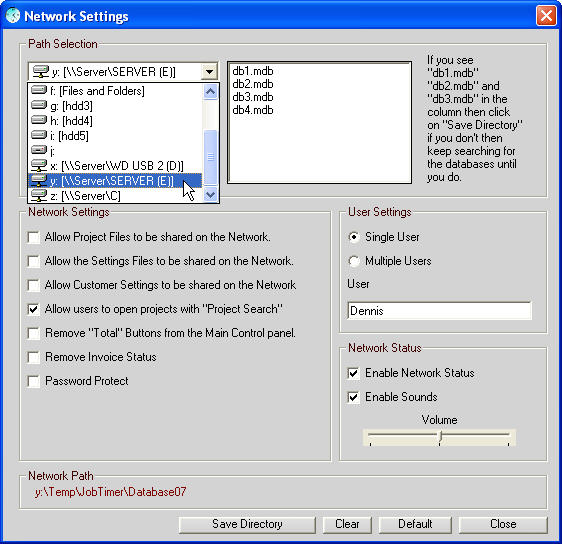Click the Save Directory button
Viewport: 562px width, 544px height.
coord(247,524)
